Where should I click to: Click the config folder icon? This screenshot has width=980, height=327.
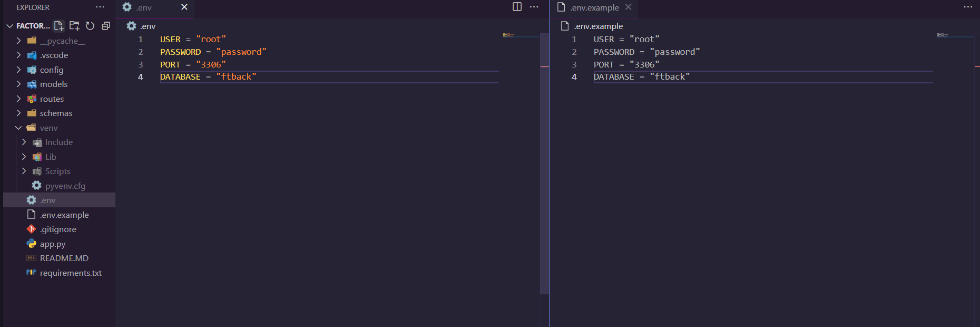click(32, 70)
